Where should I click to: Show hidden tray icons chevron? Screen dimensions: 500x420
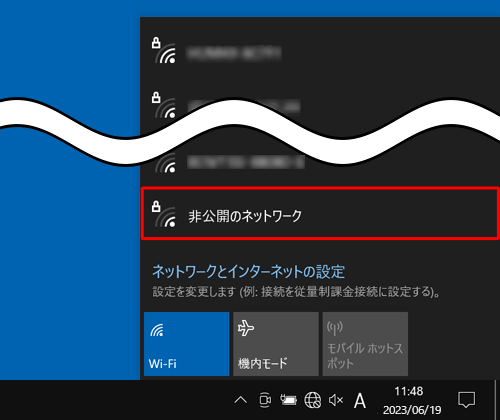pos(241,400)
